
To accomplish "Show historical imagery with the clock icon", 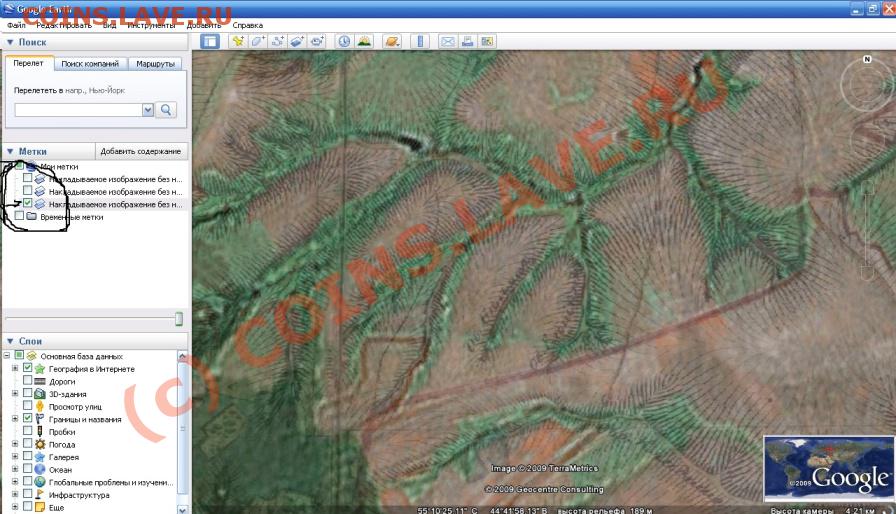I will point(344,41).
